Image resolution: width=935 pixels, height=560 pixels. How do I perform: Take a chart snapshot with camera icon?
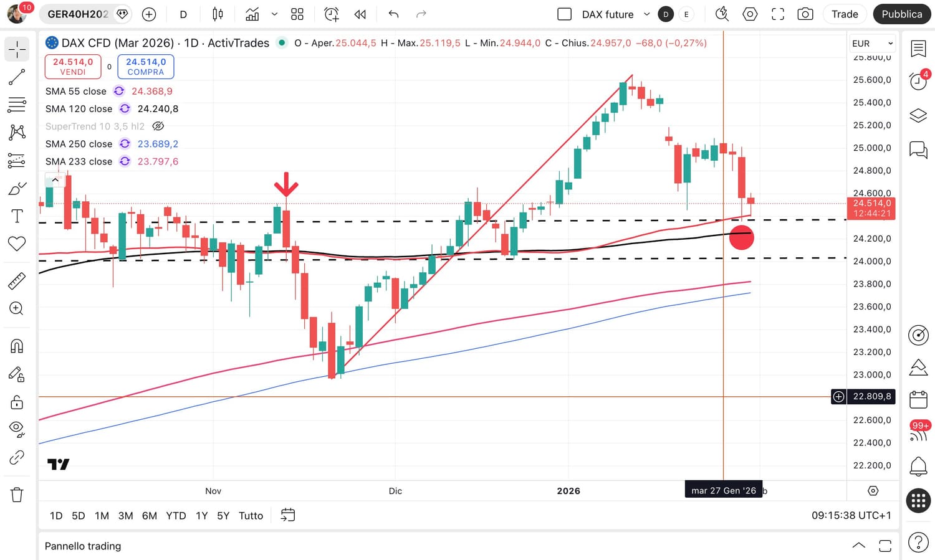[805, 14]
